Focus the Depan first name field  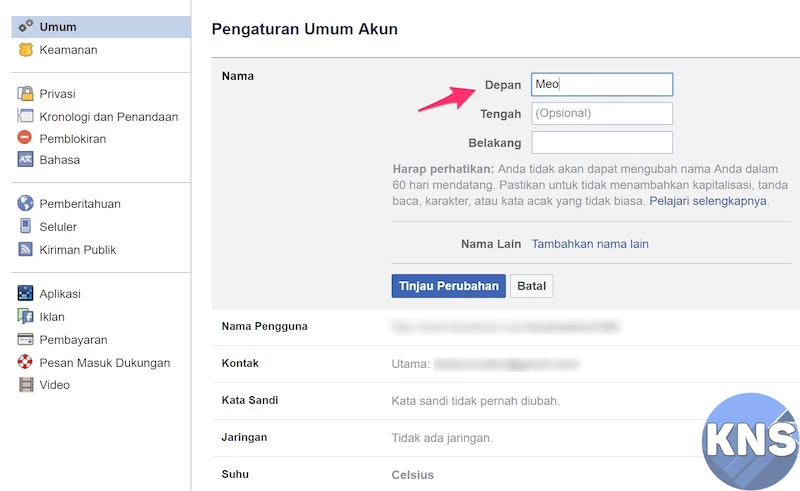[601, 85]
